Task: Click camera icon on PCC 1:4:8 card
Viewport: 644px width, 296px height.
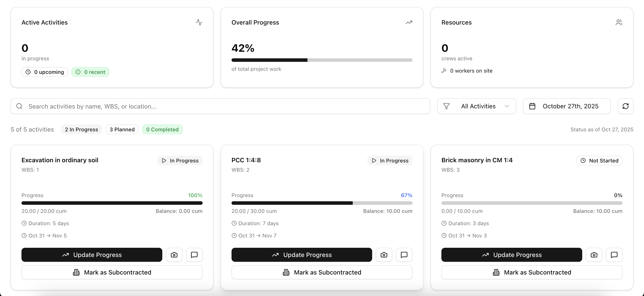Action: click(384, 255)
